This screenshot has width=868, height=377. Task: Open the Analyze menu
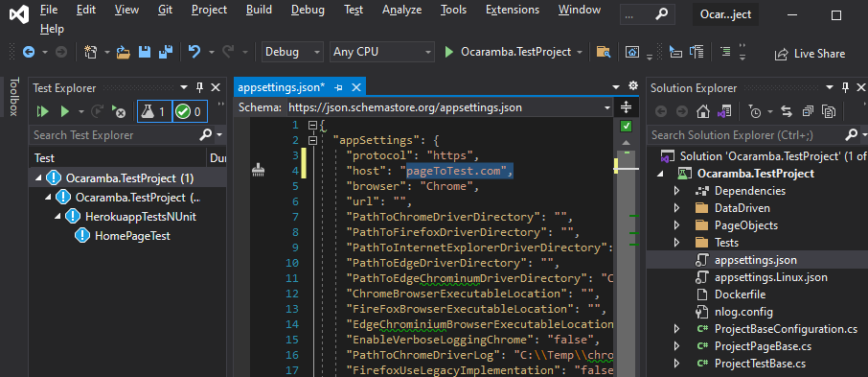coord(401,10)
